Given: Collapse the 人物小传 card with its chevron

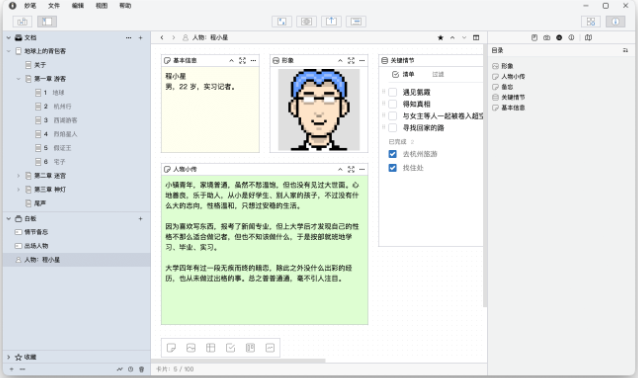Looking at the screenshot, I should coord(340,169).
